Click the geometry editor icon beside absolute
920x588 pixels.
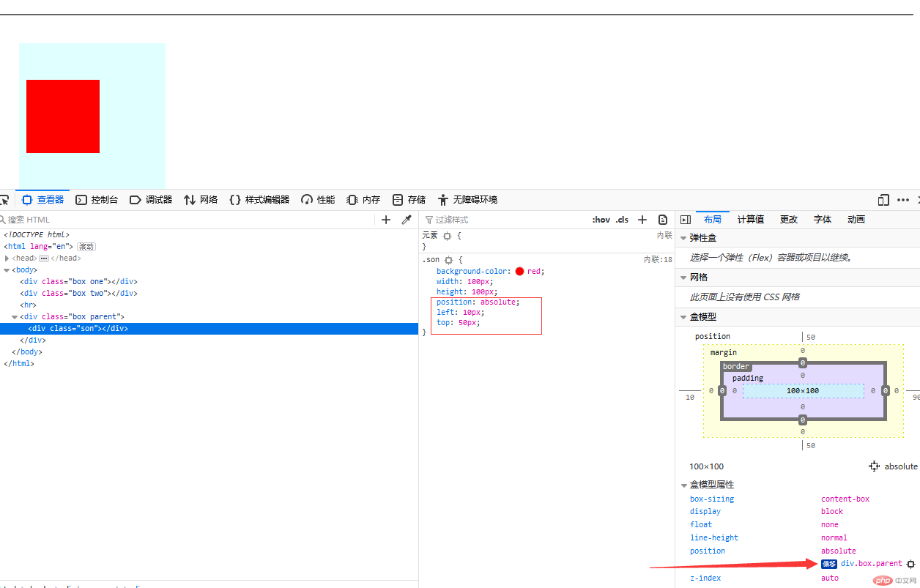tap(874, 466)
